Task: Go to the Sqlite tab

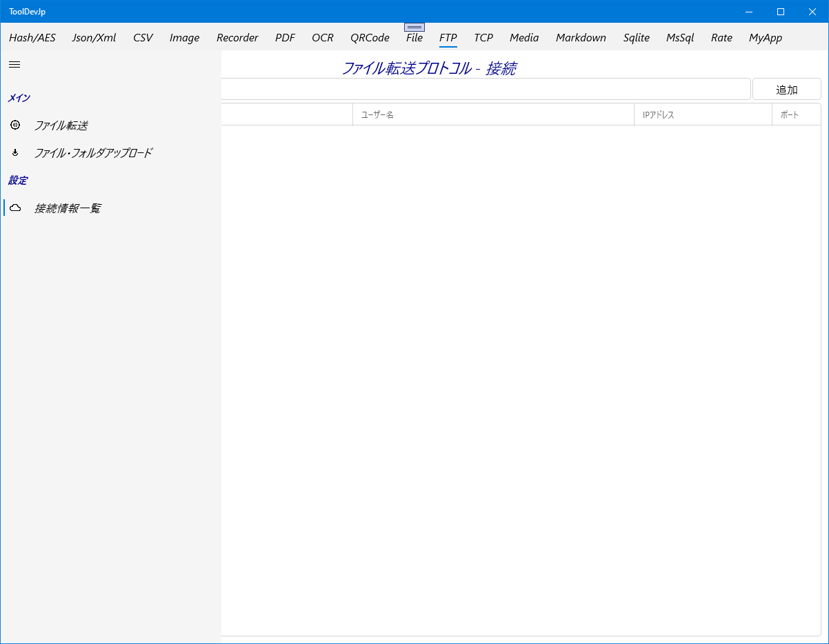Action: (637, 38)
